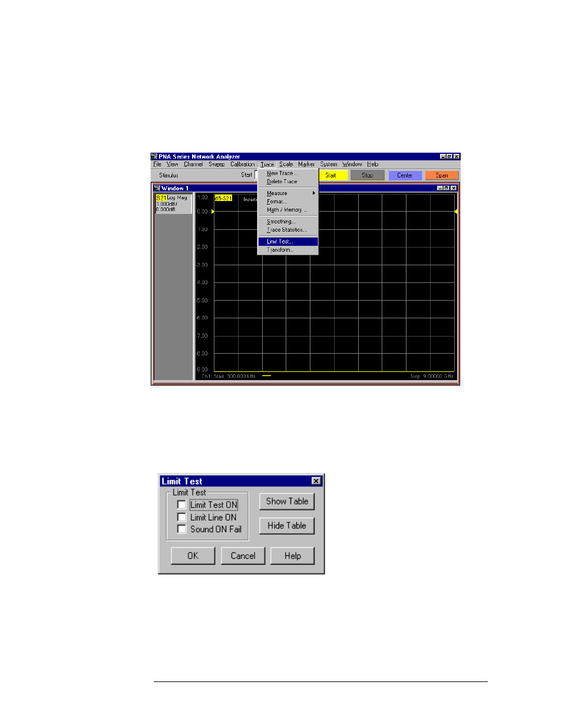The image size is (562, 728).
Task: Enable the Limit Test ON checkbox
Action: (x=181, y=505)
